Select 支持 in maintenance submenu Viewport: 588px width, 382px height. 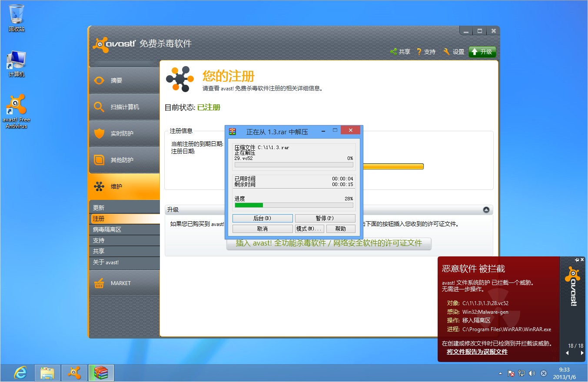point(124,240)
